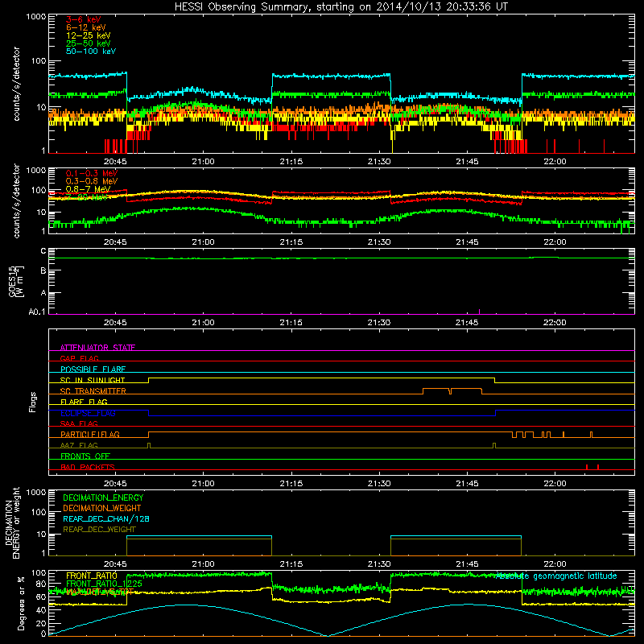The height and width of the screenshot is (644, 644).
Task: Select the 3-6 keV legend label
Action: [84, 19]
